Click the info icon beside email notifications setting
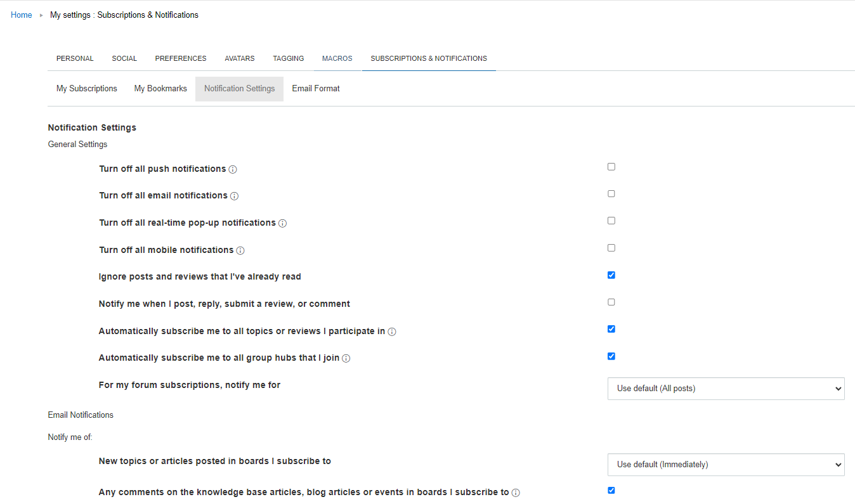855x504 pixels. tap(235, 196)
